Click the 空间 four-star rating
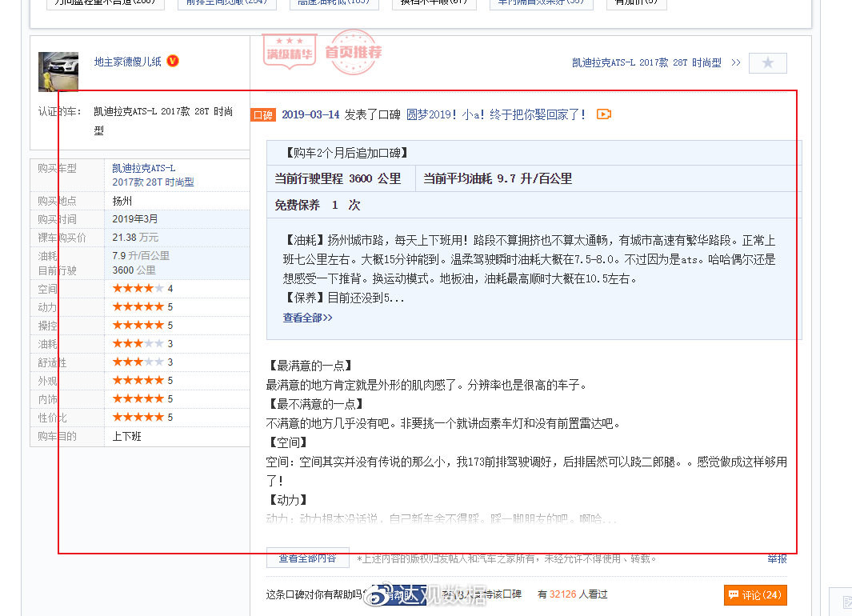This screenshot has height=616, width=852. coord(138,289)
